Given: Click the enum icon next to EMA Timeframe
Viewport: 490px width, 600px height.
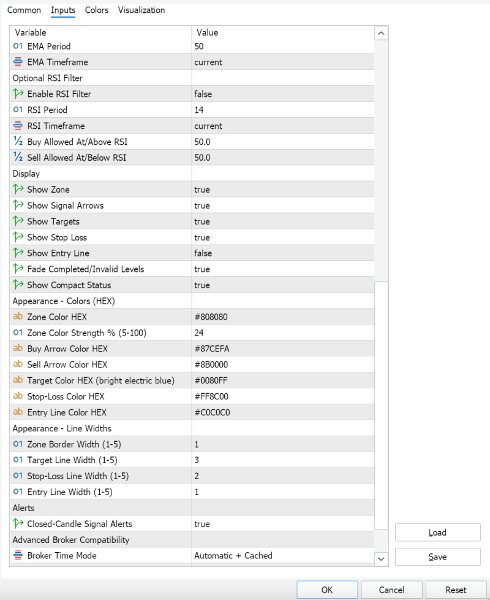Looking at the screenshot, I should (18, 62).
